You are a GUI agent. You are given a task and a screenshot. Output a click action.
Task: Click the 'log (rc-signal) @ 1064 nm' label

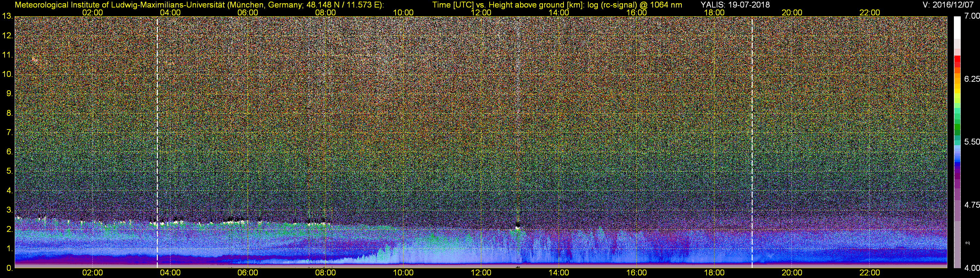pos(634,5)
